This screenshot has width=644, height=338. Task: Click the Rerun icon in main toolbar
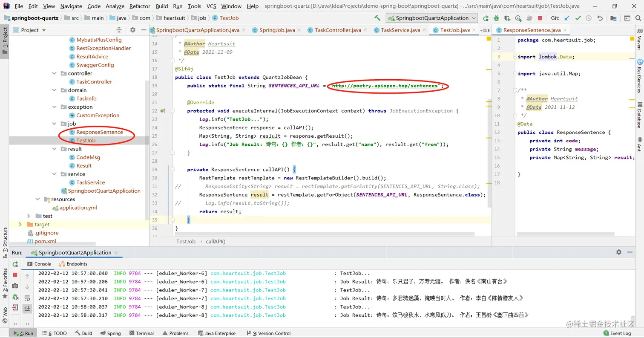tap(486, 18)
